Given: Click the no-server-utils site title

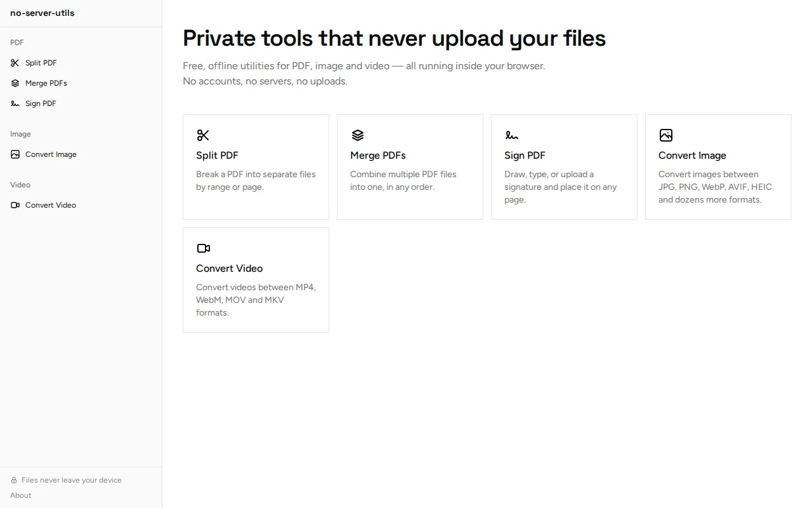Looking at the screenshot, I should tap(43, 13).
